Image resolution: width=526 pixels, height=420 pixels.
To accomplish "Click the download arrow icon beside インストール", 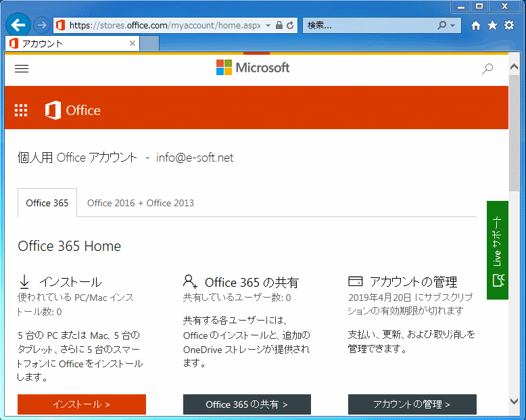I will pyautogui.click(x=24, y=282).
